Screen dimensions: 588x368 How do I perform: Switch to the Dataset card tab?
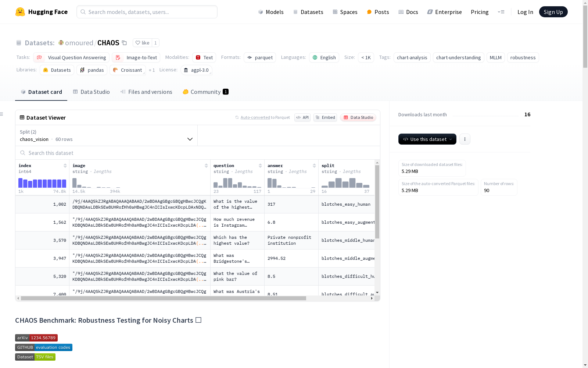(x=41, y=92)
